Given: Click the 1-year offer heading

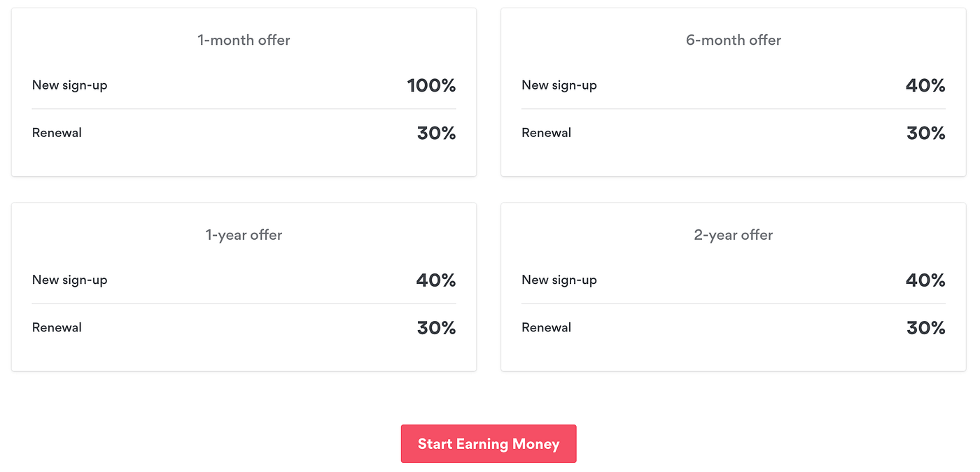Looking at the screenshot, I should pyautogui.click(x=244, y=235).
